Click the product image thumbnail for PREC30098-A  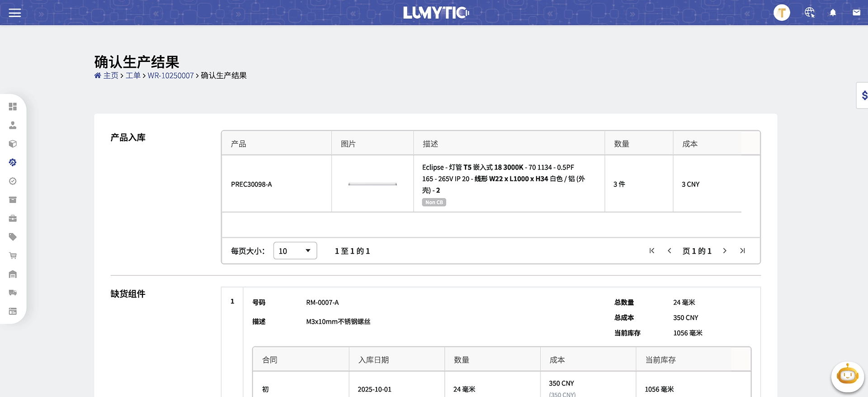(x=373, y=184)
